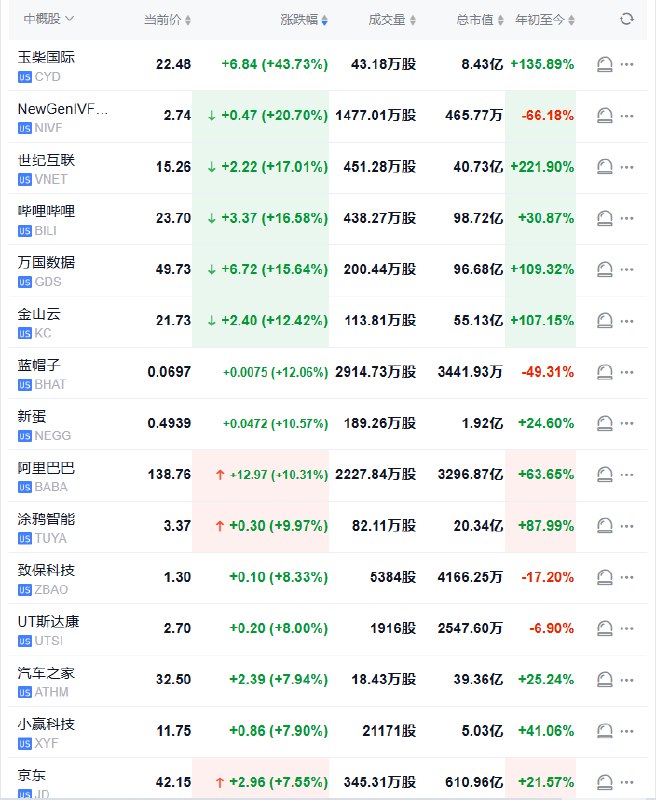Set alert bell for 哔哩哔哩 BILI
This screenshot has width=656, height=800.
click(604, 218)
